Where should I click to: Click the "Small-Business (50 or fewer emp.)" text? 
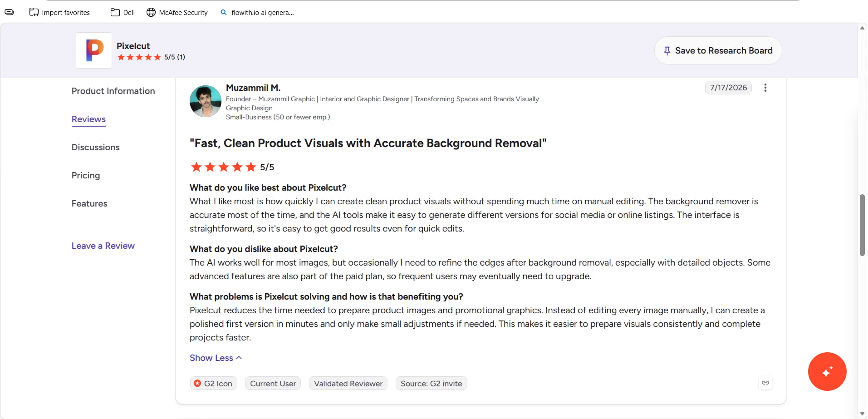(278, 117)
